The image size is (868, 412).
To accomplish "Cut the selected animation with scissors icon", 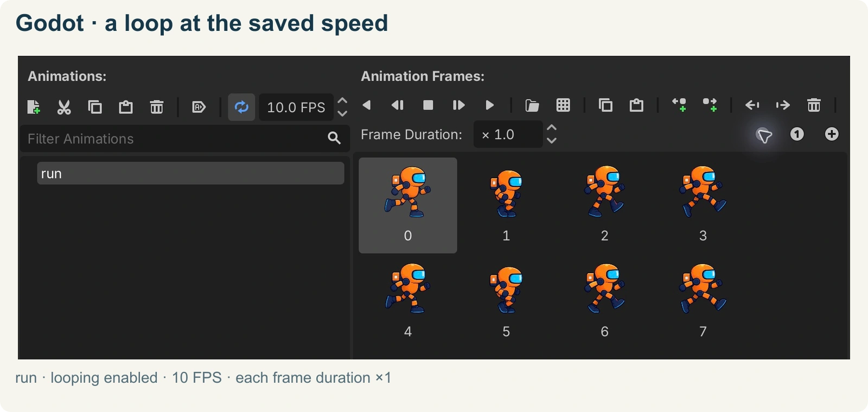I will (x=64, y=107).
